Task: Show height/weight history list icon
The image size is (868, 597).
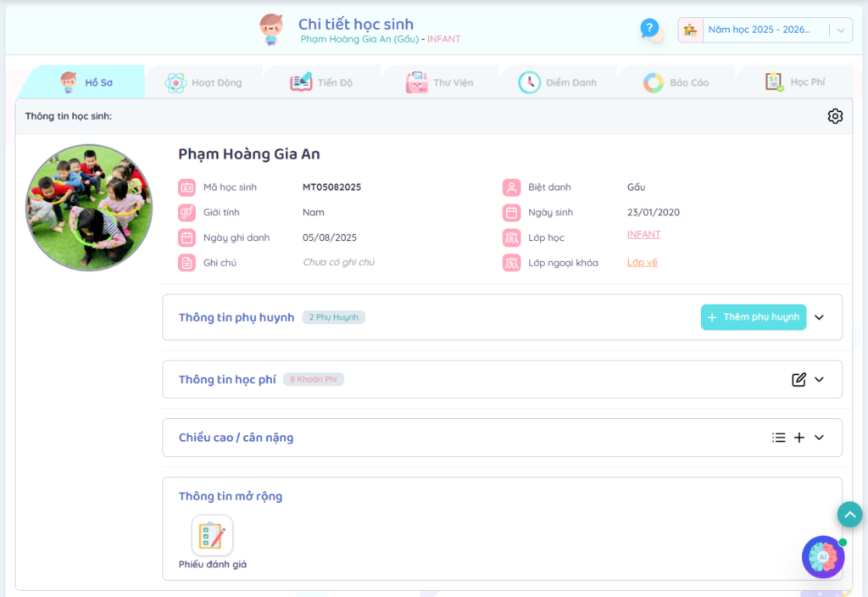Action: coord(778,438)
